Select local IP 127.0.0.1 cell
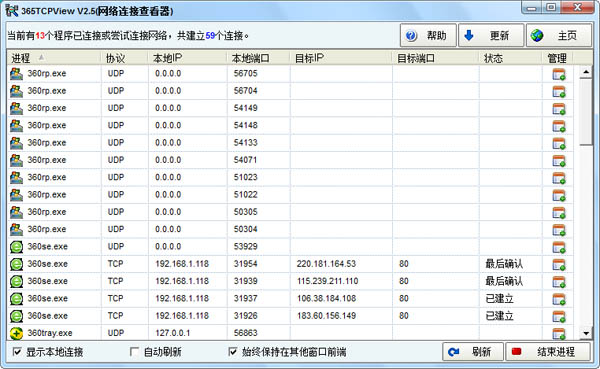The width and height of the screenshot is (600, 369). tap(173, 333)
